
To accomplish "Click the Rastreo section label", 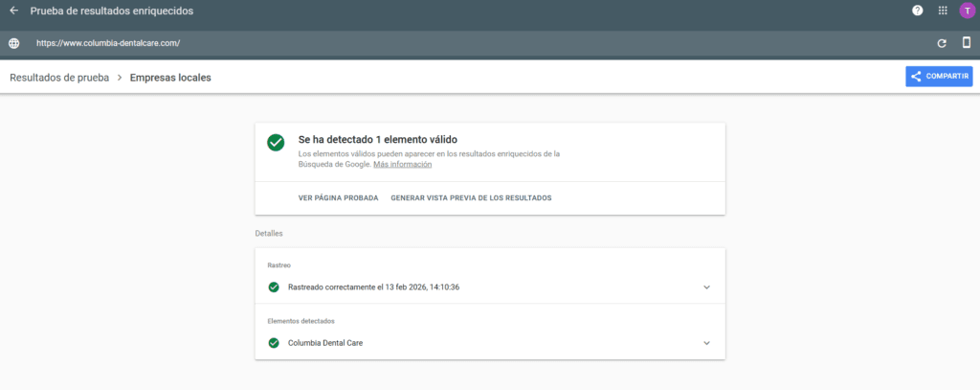I will tap(278, 265).
